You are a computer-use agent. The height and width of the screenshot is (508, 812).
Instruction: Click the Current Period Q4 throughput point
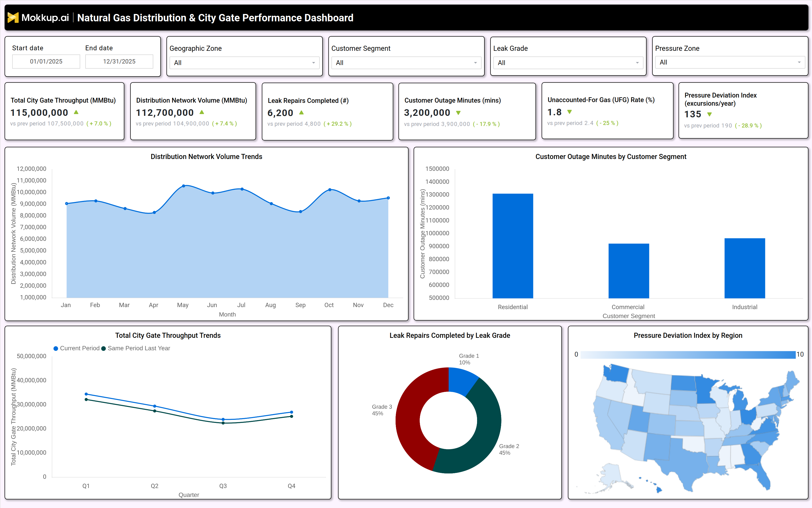click(x=292, y=412)
